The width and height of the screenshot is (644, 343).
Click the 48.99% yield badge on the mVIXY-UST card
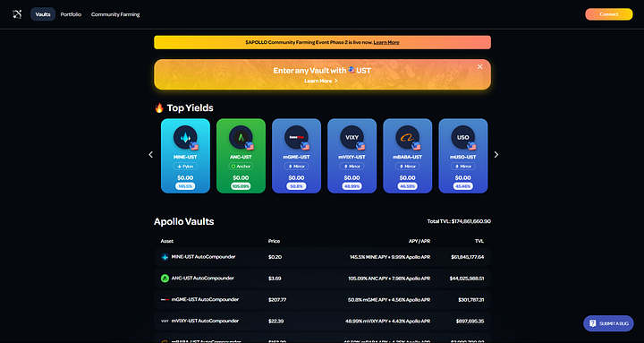[352, 186]
